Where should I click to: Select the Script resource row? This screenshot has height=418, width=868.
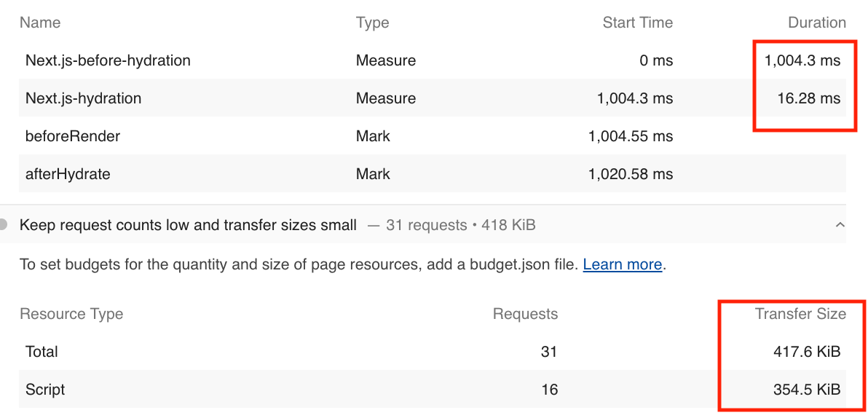[433, 389]
